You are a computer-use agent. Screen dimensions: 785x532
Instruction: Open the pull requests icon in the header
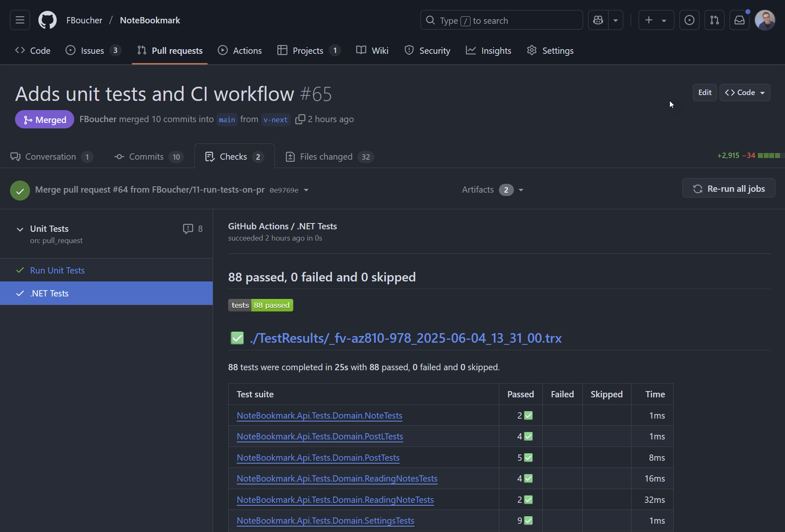(x=715, y=20)
